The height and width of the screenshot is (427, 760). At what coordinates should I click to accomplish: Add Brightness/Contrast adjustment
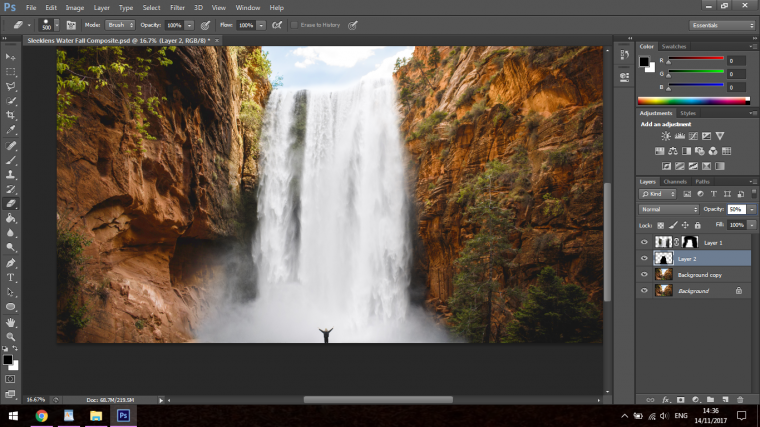666,136
